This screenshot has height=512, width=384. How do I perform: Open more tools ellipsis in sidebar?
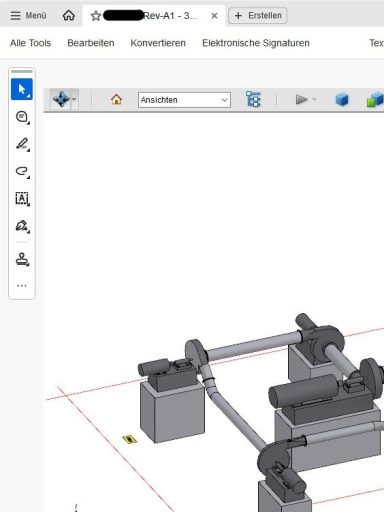tap(22, 286)
